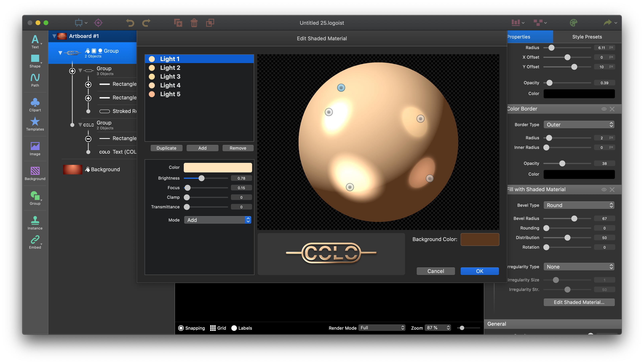
Task: Click Cancel in the dialog
Action: [436, 271]
